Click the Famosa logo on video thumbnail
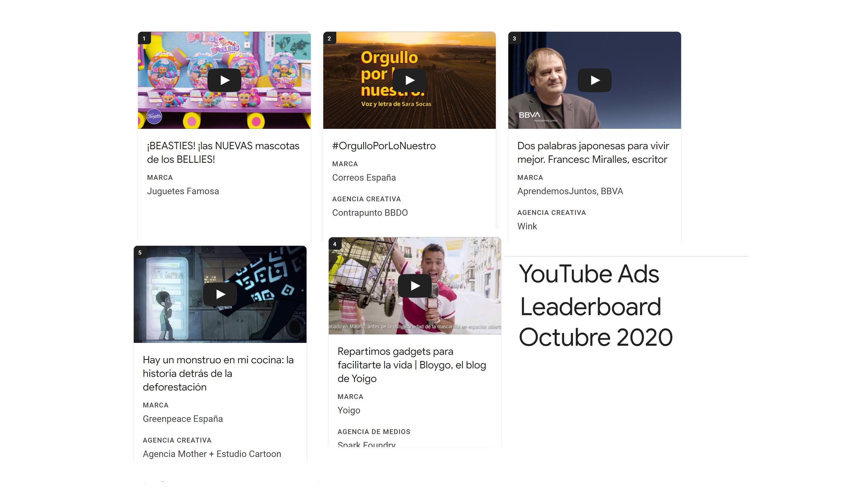 tap(154, 116)
